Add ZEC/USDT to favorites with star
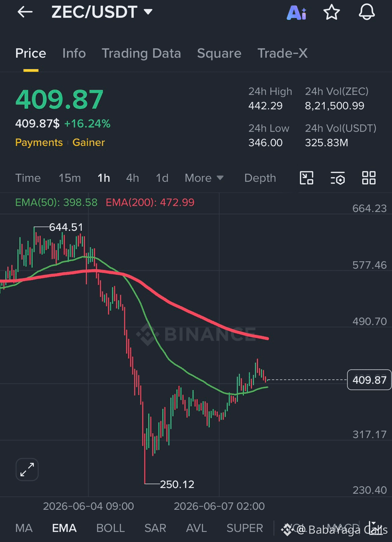Image resolution: width=392 pixels, height=542 pixels. coord(331,12)
